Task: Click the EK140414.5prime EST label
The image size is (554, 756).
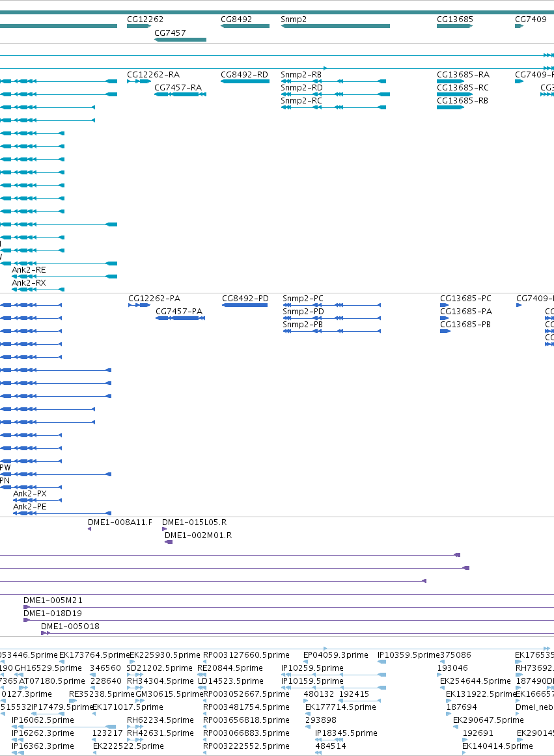Action: pyautogui.click(x=497, y=746)
